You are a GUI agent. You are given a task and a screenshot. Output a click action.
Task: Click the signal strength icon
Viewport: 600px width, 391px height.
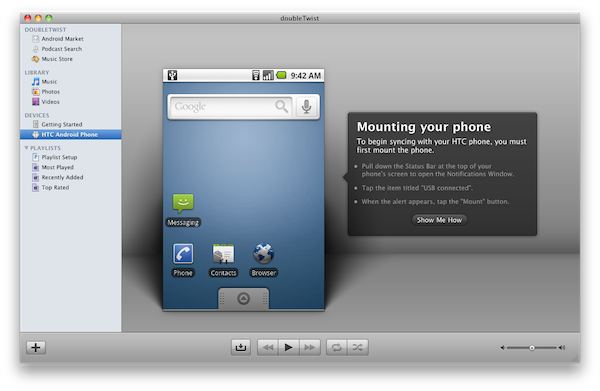268,75
